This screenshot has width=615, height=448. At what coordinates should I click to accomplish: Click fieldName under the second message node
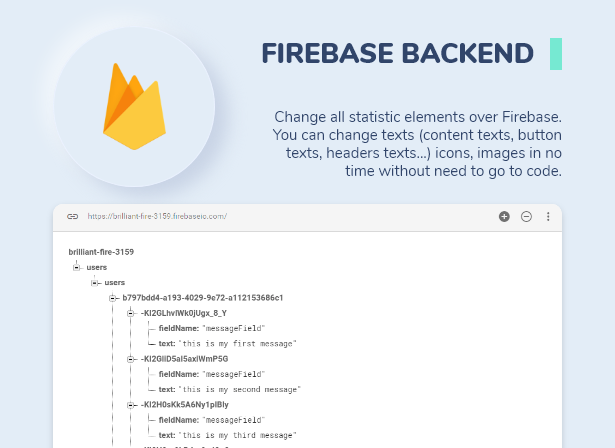pos(178,374)
